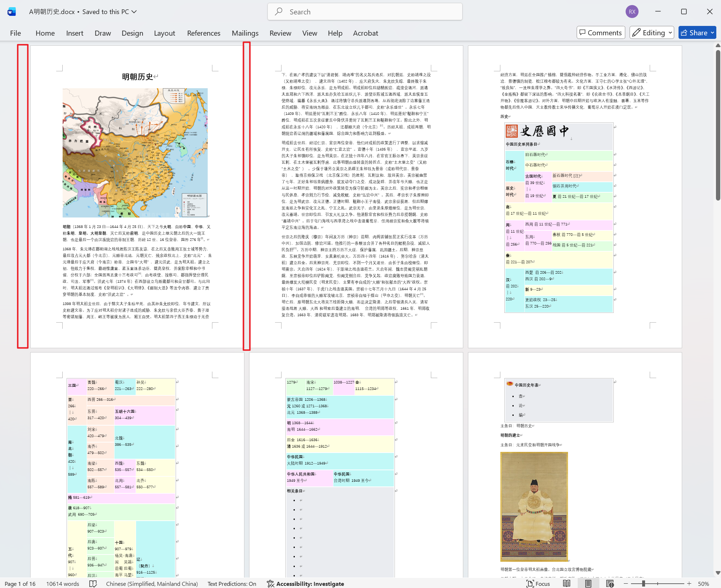Click the word count display
The image size is (721, 588).
pos(63,583)
